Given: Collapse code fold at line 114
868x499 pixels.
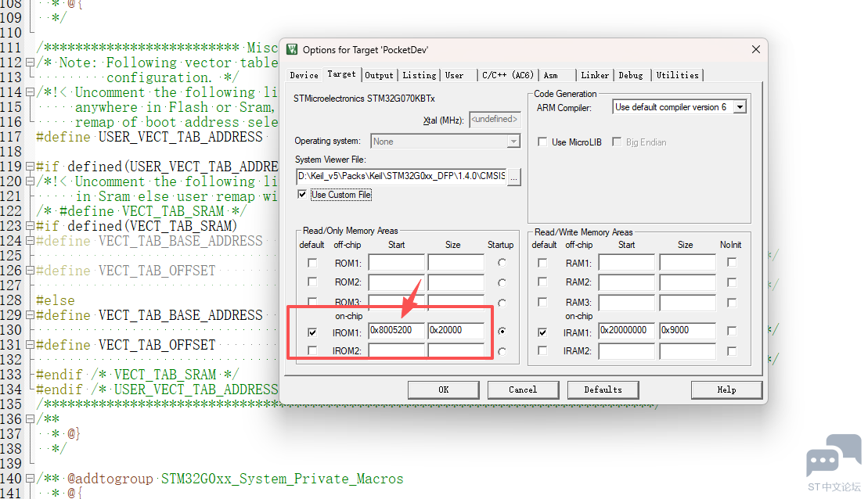Looking at the screenshot, I should pyautogui.click(x=30, y=92).
